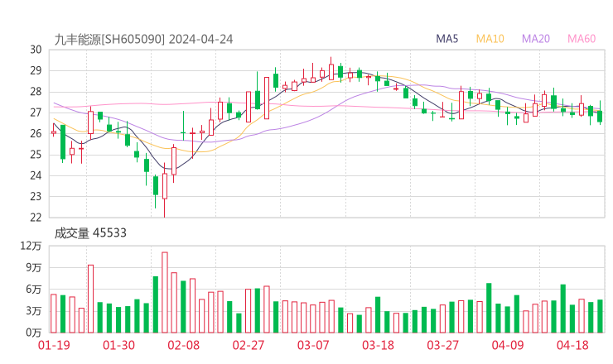613x364 pixels.
Task: Select the lowest candlestick reaching 22
Action: click(x=165, y=189)
